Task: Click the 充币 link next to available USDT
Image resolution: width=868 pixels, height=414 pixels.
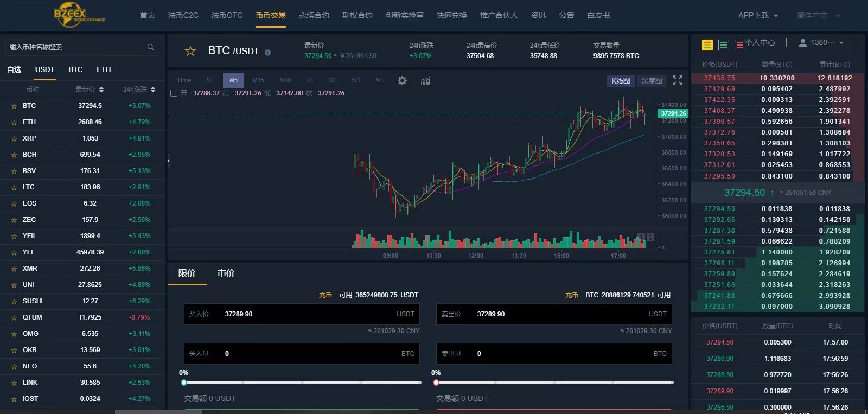Action: point(325,295)
